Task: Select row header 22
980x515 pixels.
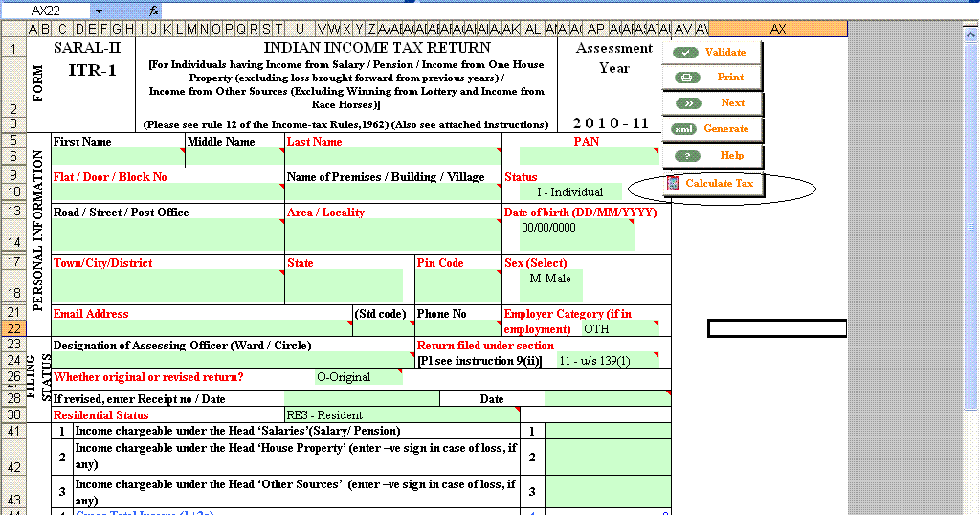Action: click(13, 328)
